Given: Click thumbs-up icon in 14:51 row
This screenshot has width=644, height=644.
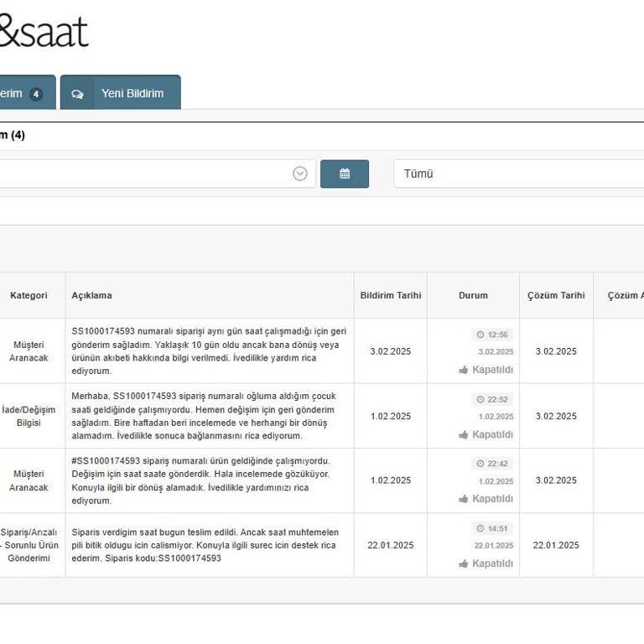Looking at the screenshot, I should coord(463,563).
